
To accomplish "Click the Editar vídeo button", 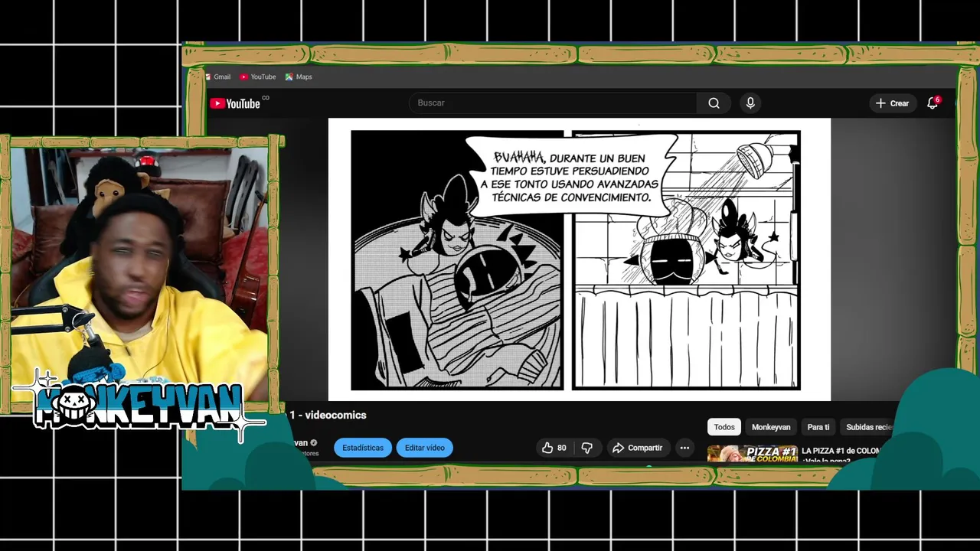I will [425, 448].
